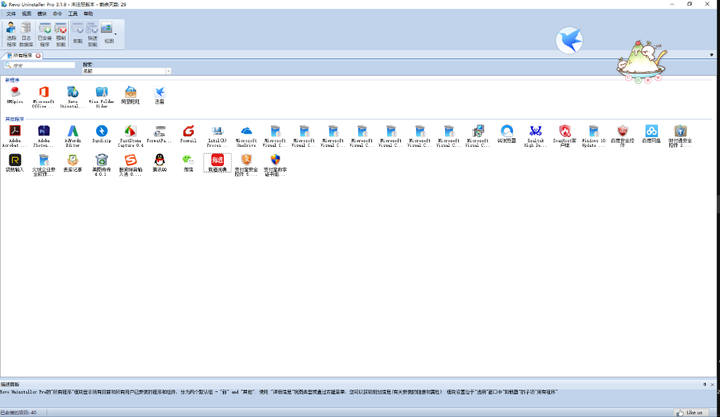Select the FormatFa... program icon
Image resolution: width=720 pixels, height=417 pixels.
(159, 134)
